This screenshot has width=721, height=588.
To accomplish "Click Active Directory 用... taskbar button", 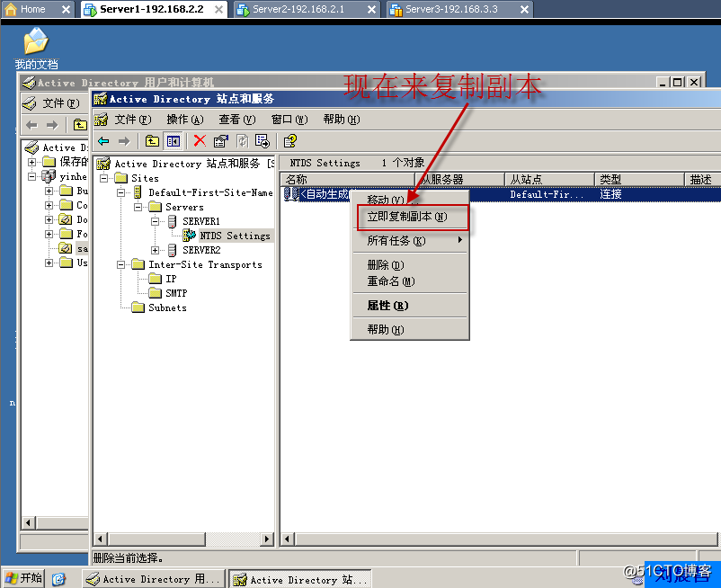I will point(154,579).
